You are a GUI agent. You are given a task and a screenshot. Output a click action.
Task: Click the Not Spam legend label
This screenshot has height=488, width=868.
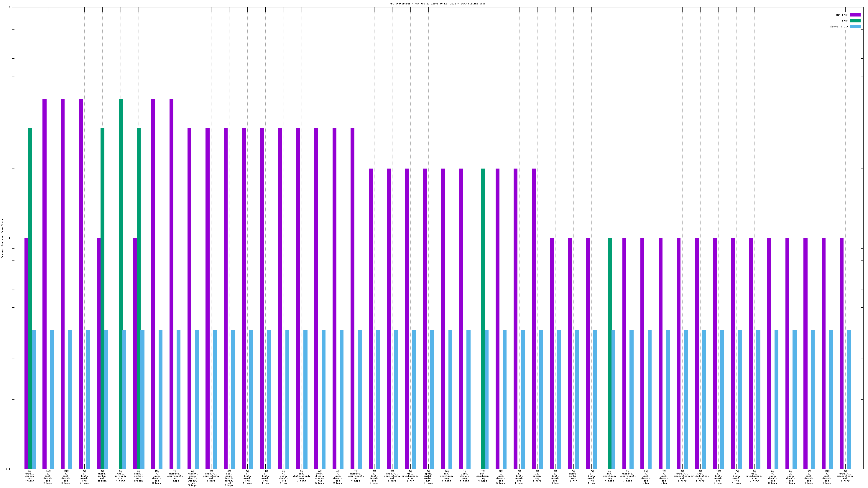pyautogui.click(x=842, y=15)
